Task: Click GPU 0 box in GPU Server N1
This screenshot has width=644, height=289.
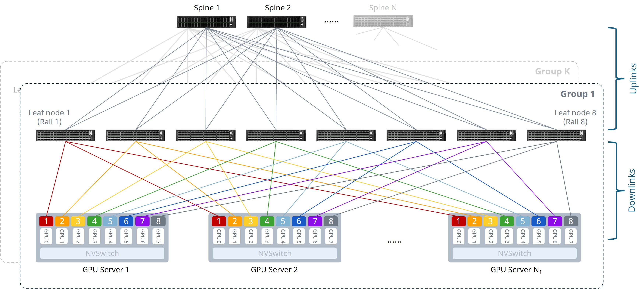Action: [459, 236]
